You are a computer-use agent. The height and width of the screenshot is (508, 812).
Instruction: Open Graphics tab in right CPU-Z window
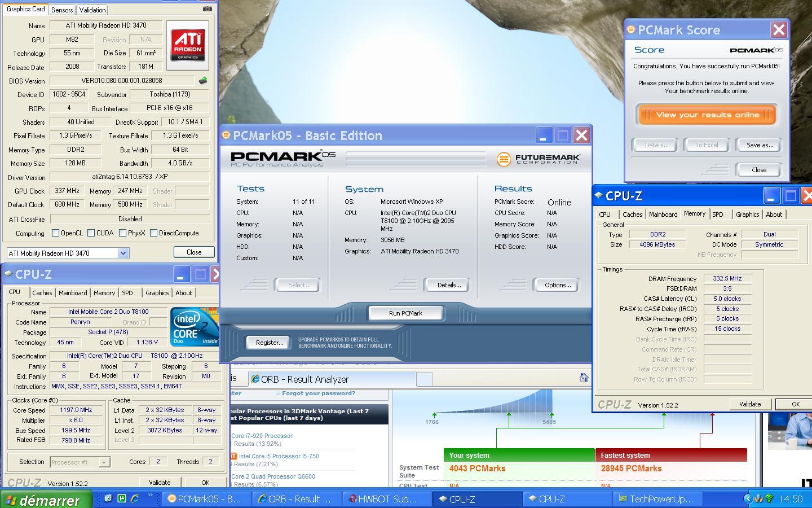747,214
